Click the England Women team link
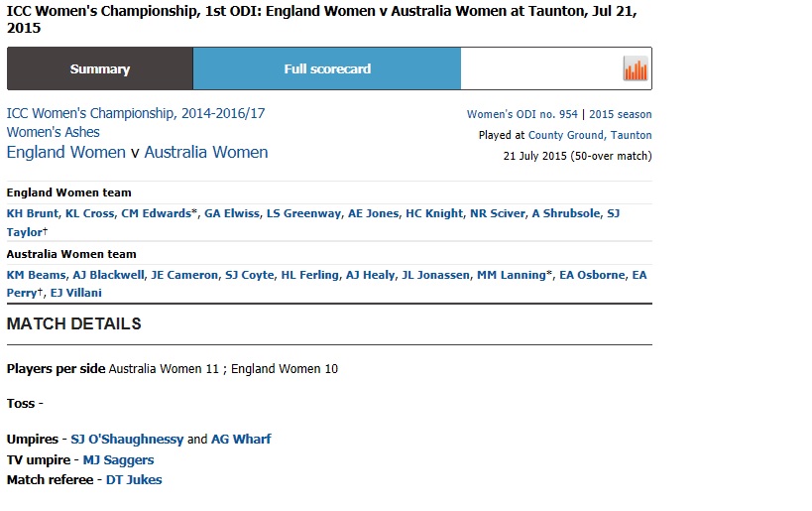812x511 pixels. (x=65, y=153)
